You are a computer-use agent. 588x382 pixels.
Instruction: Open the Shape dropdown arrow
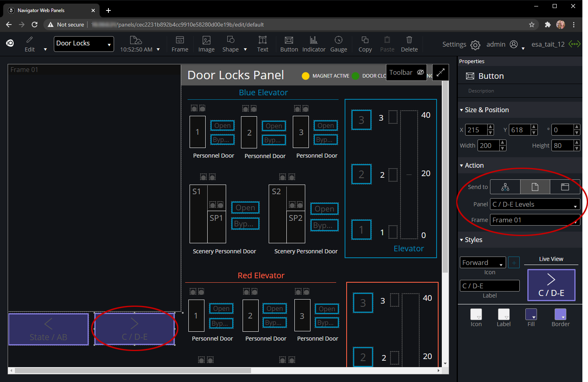[245, 49]
